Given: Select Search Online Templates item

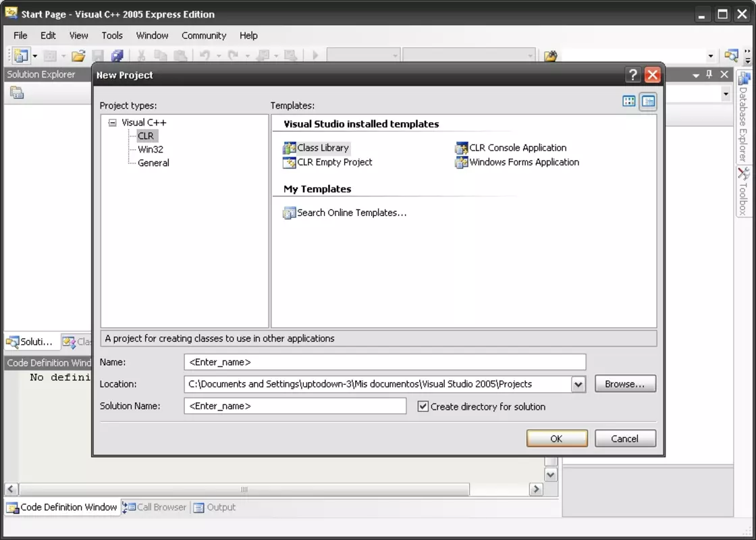Looking at the screenshot, I should tap(345, 213).
